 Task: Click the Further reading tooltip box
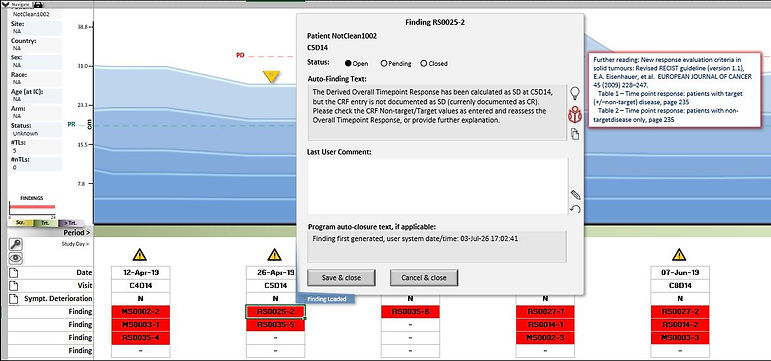[x=675, y=89]
